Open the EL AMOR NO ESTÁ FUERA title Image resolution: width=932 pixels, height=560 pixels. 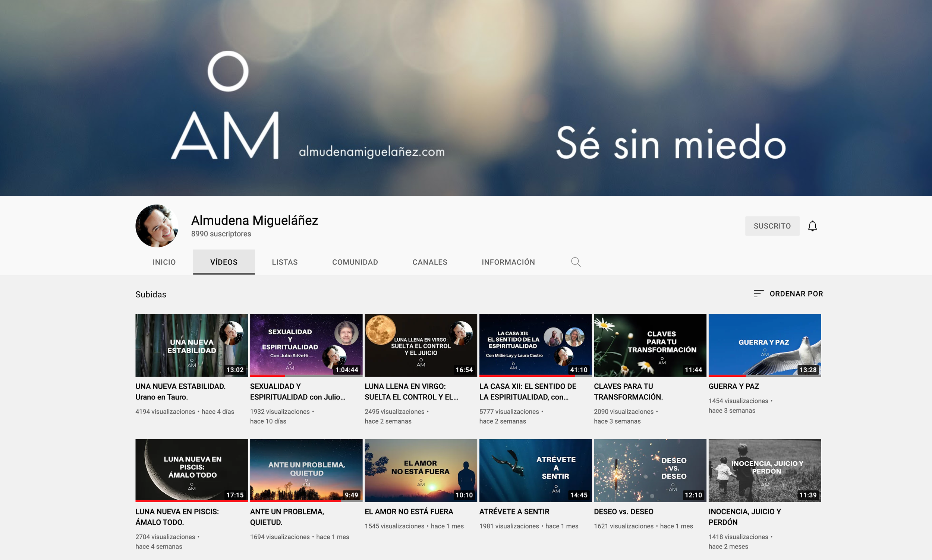409,512
